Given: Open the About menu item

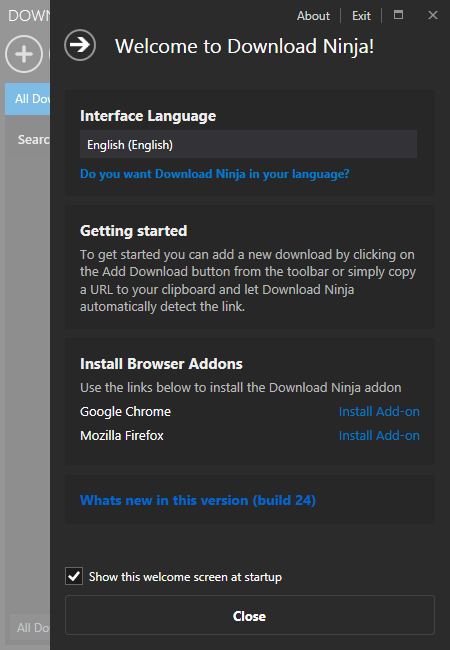Looking at the screenshot, I should 313,16.
